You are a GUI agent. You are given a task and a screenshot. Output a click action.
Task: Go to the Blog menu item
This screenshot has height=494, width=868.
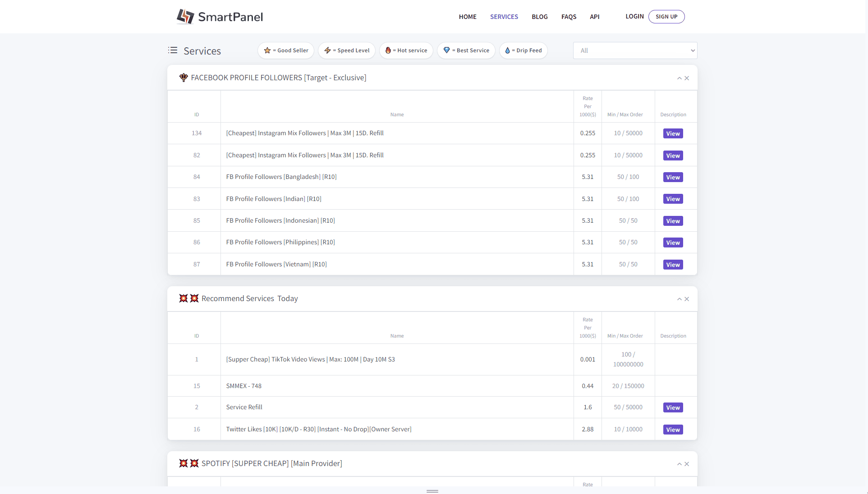click(x=539, y=17)
